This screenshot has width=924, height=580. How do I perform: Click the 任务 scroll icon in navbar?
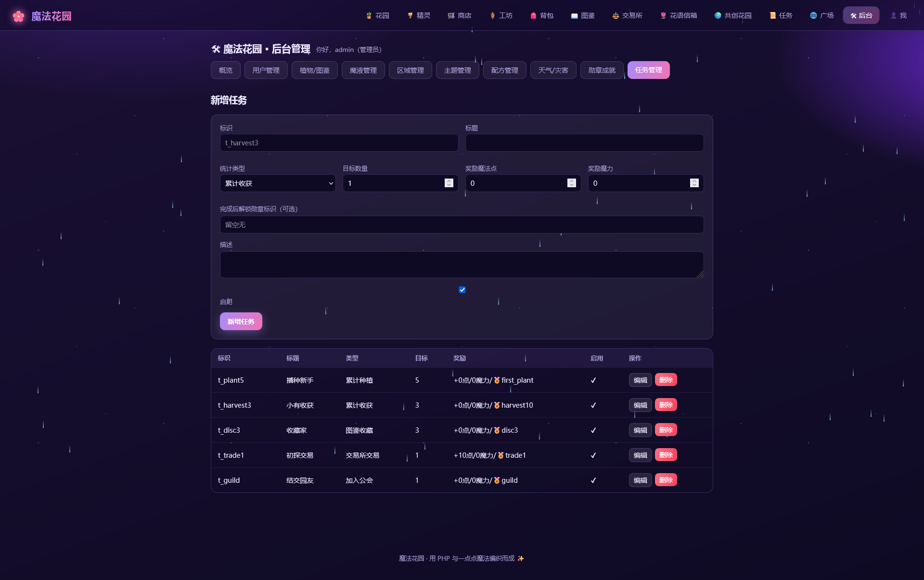point(772,16)
